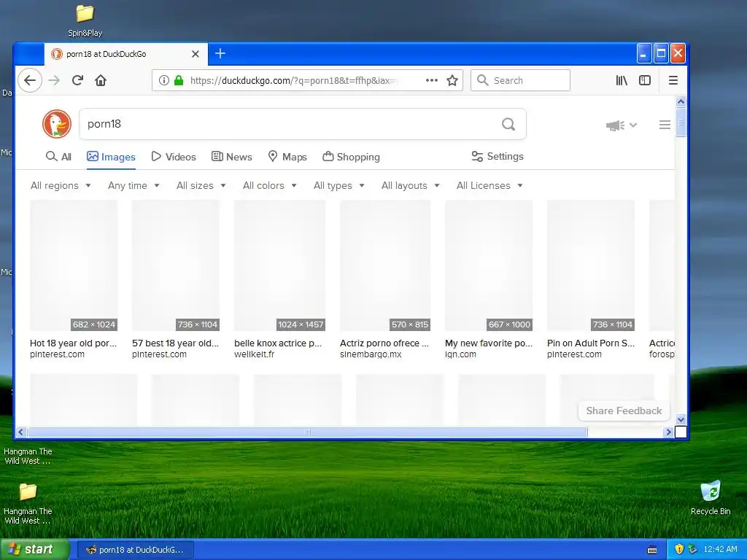
Task: Open the ign.com result source link
Action: [x=460, y=354]
